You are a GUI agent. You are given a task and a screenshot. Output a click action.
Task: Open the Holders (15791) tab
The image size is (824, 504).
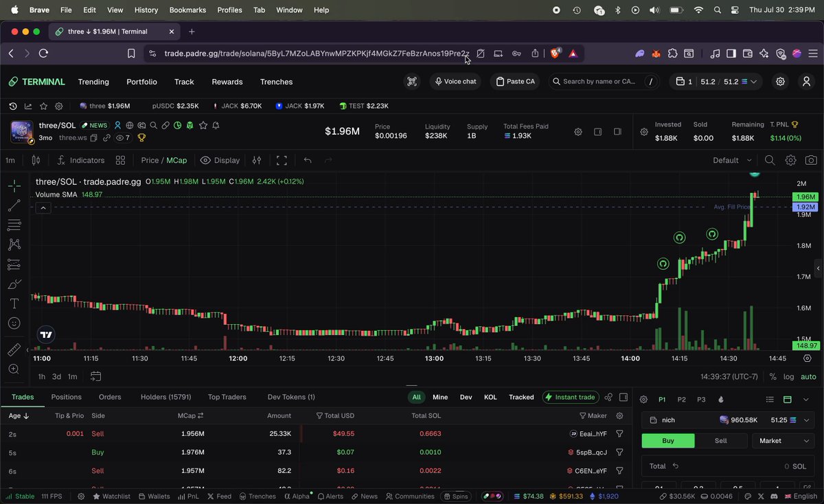pyautogui.click(x=165, y=397)
